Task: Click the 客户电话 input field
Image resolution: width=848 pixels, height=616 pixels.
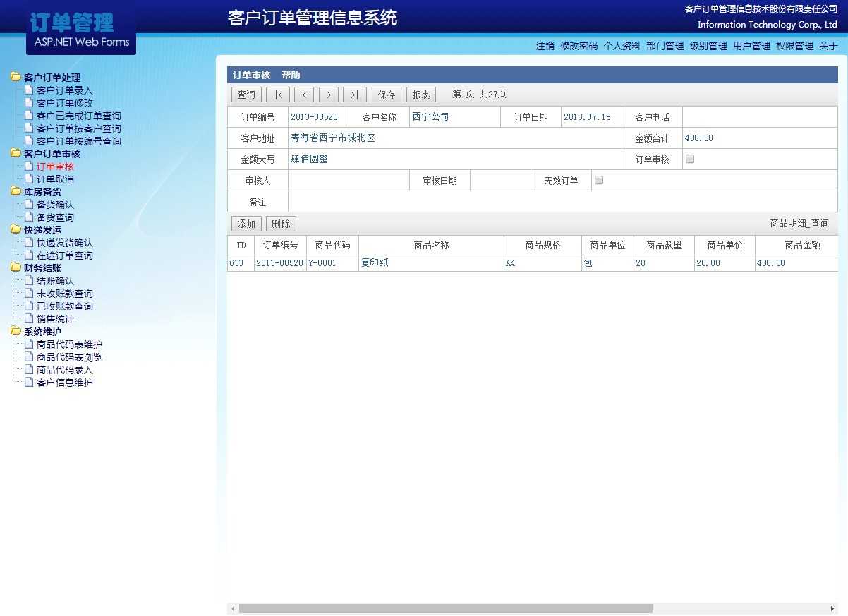Action: [x=760, y=117]
